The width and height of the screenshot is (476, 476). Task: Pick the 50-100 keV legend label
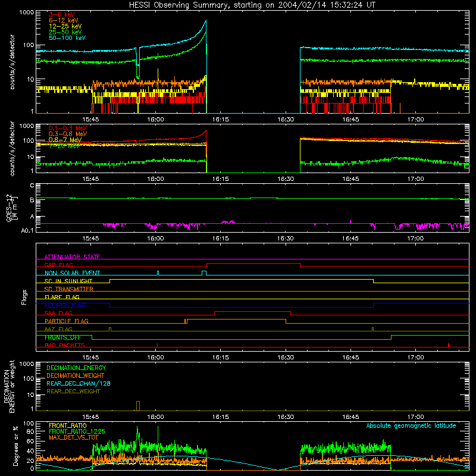(x=67, y=38)
